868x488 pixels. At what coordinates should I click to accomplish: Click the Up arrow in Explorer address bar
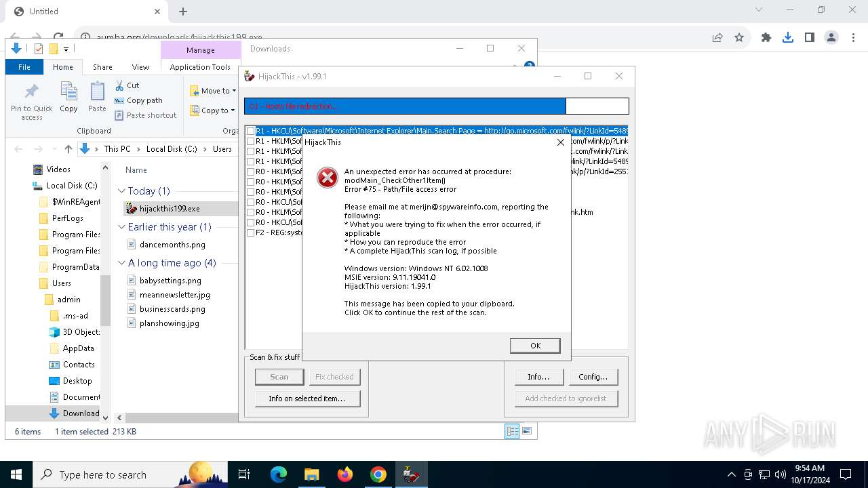click(x=68, y=149)
